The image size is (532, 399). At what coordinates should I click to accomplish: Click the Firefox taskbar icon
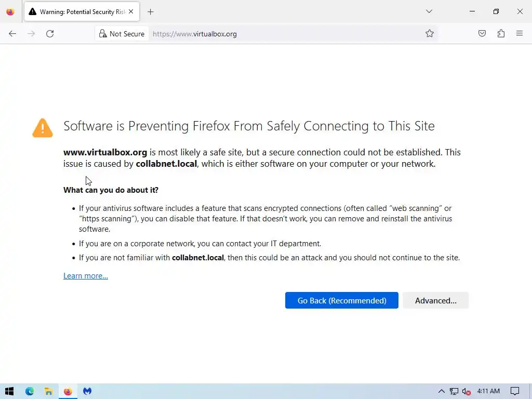coord(68,391)
